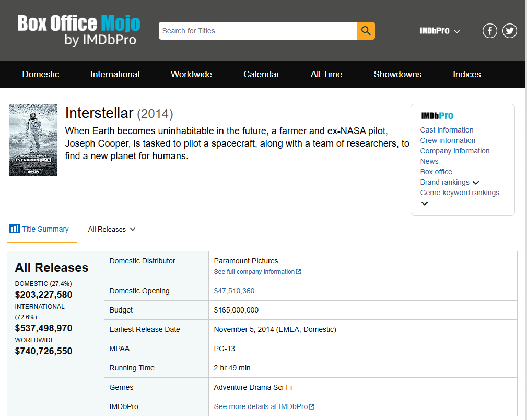Click See full company information link
The width and height of the screenshot is (527, 420).
[x=254, y=272]
